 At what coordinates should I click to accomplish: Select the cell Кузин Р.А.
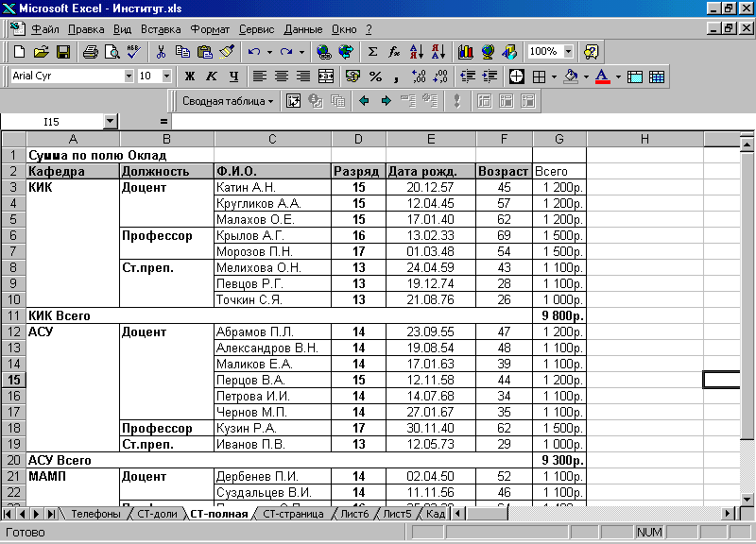[272, 428]
